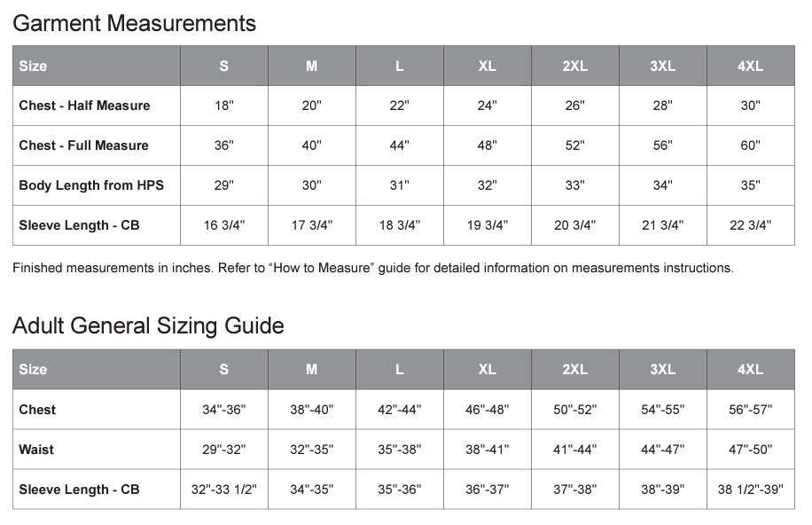Select the 42"-44" chest range cell

(x=399, y=410)
